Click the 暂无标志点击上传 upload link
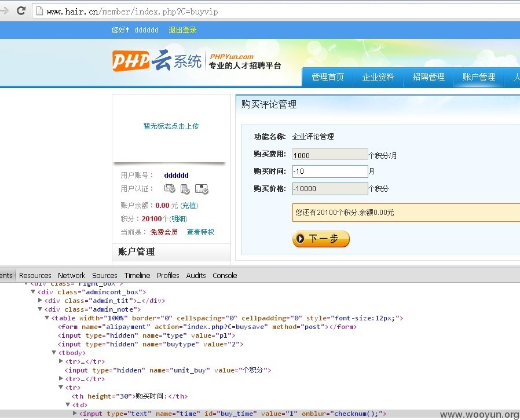The width and height of the screenshot is (520, 420). [x=171, y=126]
